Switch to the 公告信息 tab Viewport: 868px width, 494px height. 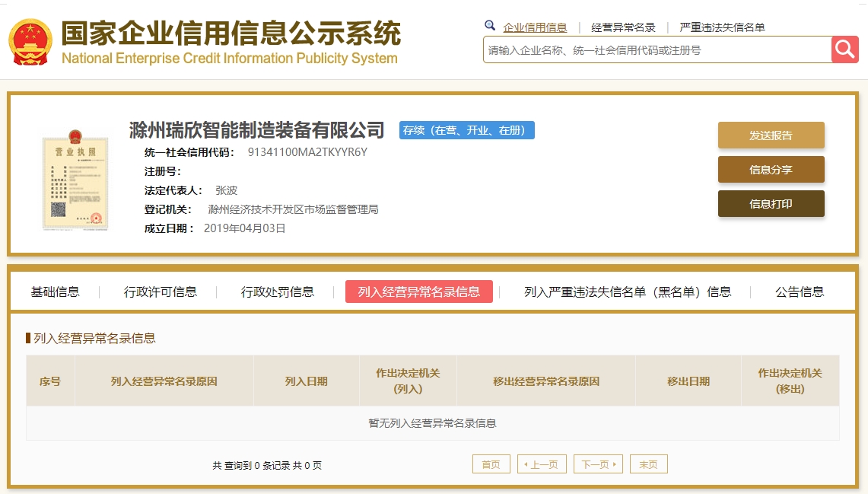pos(800,292)
